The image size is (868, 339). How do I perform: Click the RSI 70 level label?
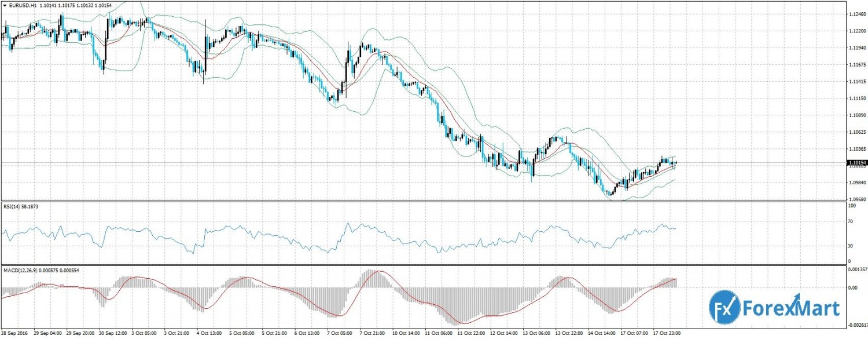[851, 221]
